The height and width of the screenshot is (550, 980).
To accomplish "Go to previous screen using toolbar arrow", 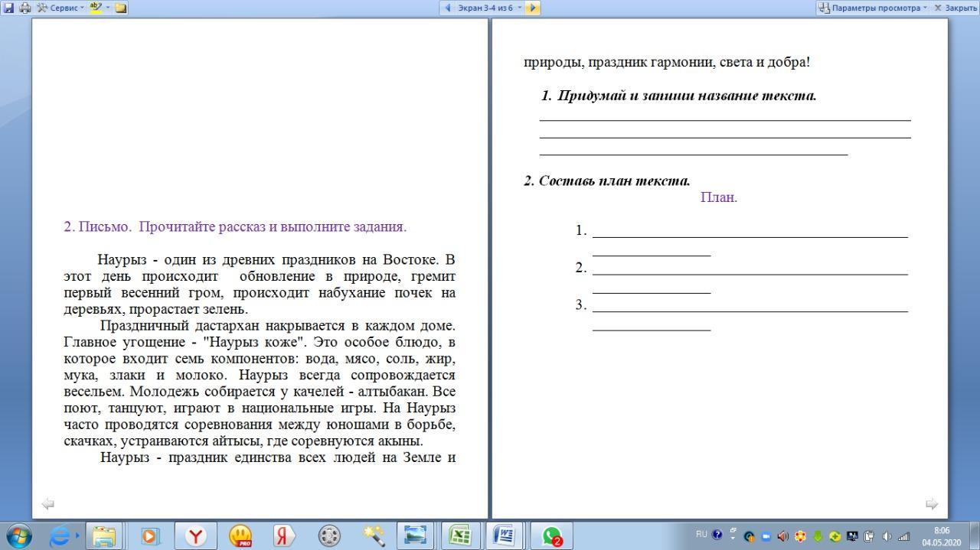I will click(448, 8).
